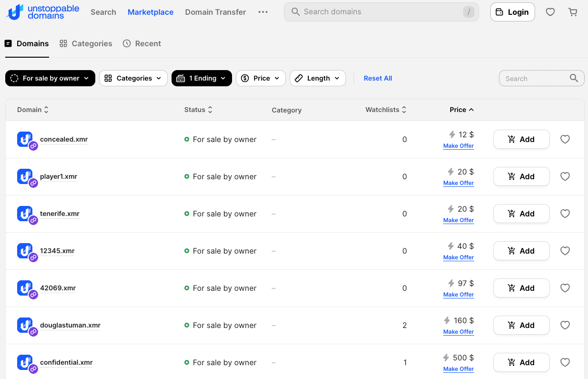
Task: Add tenerife.xmr to cart
Action: coord(521,214)
